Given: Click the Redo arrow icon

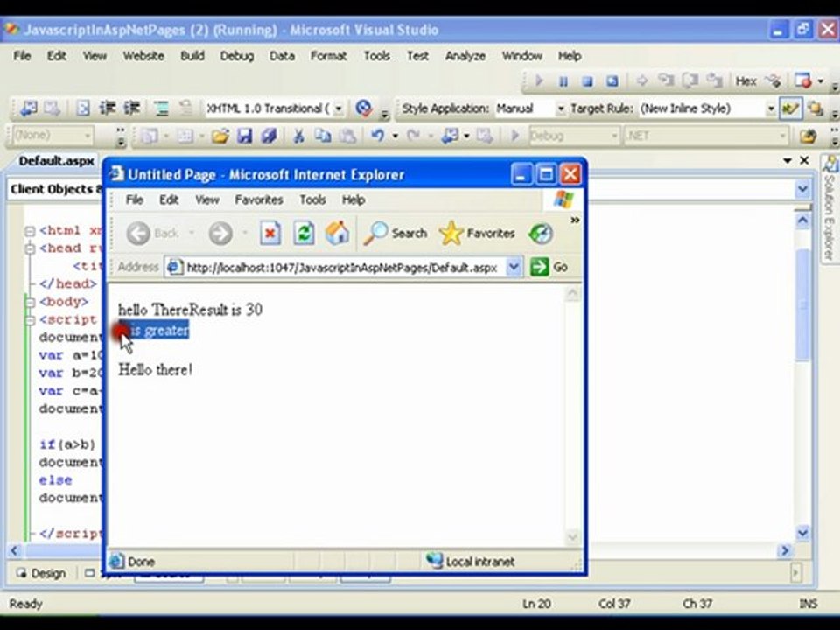Looking at the screenshot, I should click(412, 136).
